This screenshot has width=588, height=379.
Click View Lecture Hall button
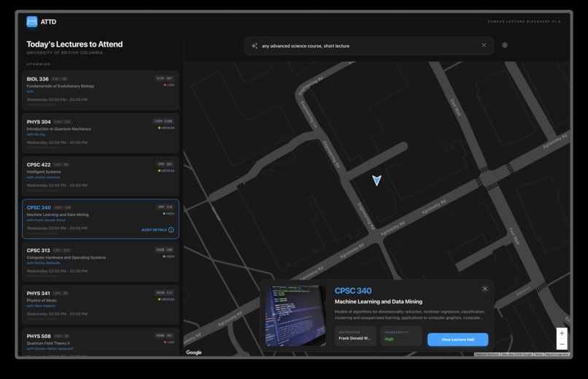click(x=458, y=340)
